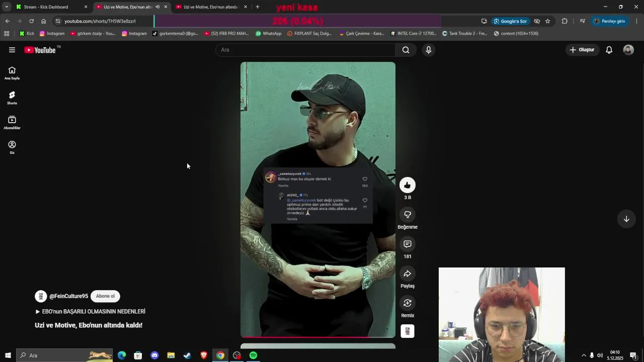Screen dimensions: 644x362
Task: Reload the current page
Action: coord(31,21)
